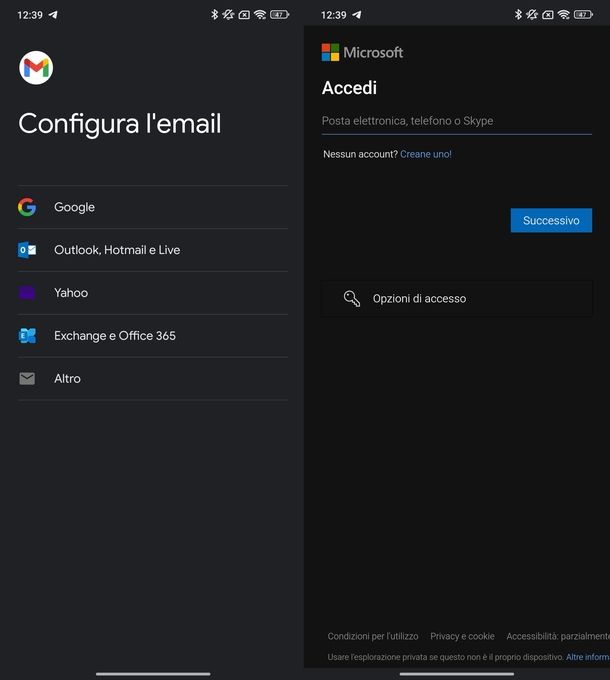Viewport: 610px width, 680px height.
Task: Tap battery icon in right status bar
Action: click(583, 15)
